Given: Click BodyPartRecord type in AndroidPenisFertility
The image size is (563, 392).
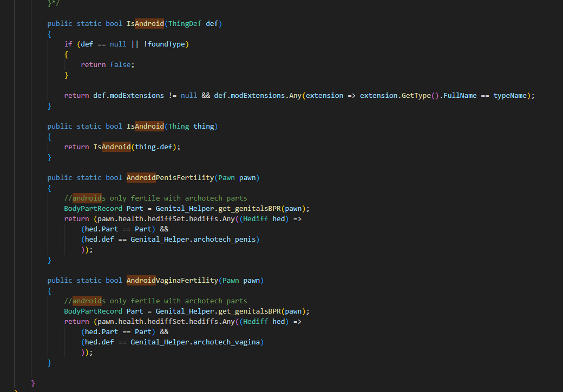Looking at the screenshot, I should click(93, 208).
